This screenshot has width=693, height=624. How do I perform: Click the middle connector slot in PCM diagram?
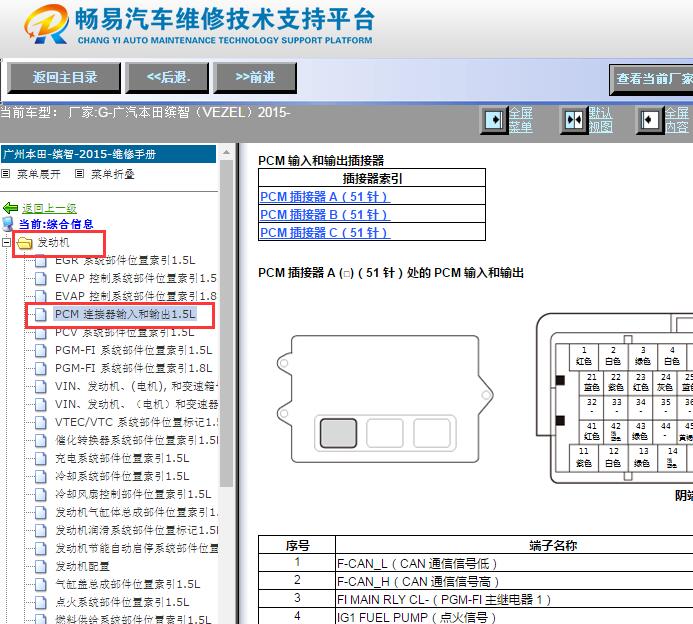pos(385,434)
